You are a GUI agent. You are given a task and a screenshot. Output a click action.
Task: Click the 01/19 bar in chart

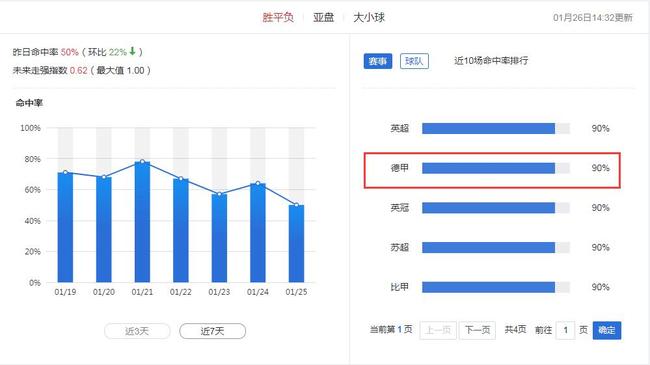(65, 227)
